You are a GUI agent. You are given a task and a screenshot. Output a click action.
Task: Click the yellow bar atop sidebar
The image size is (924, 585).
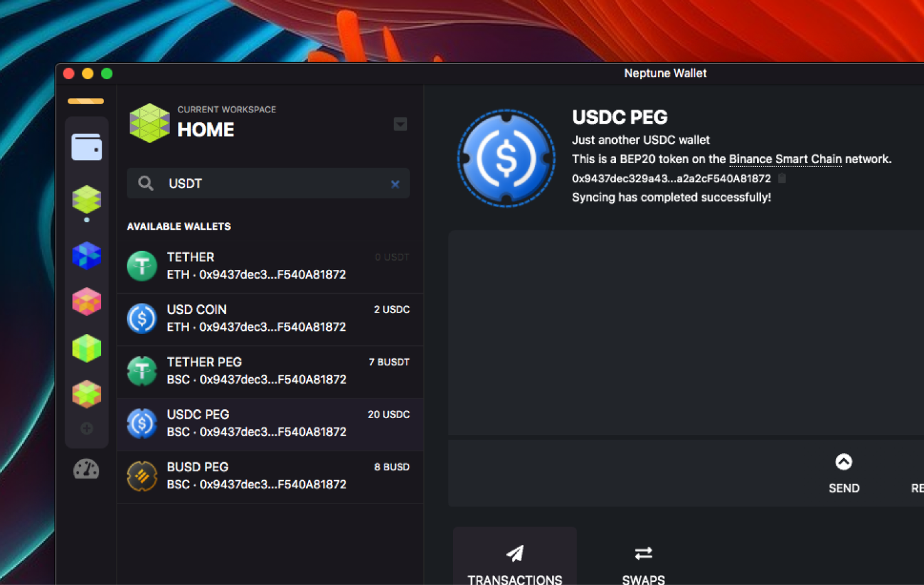pyautogui.click(x=86, y=101)
